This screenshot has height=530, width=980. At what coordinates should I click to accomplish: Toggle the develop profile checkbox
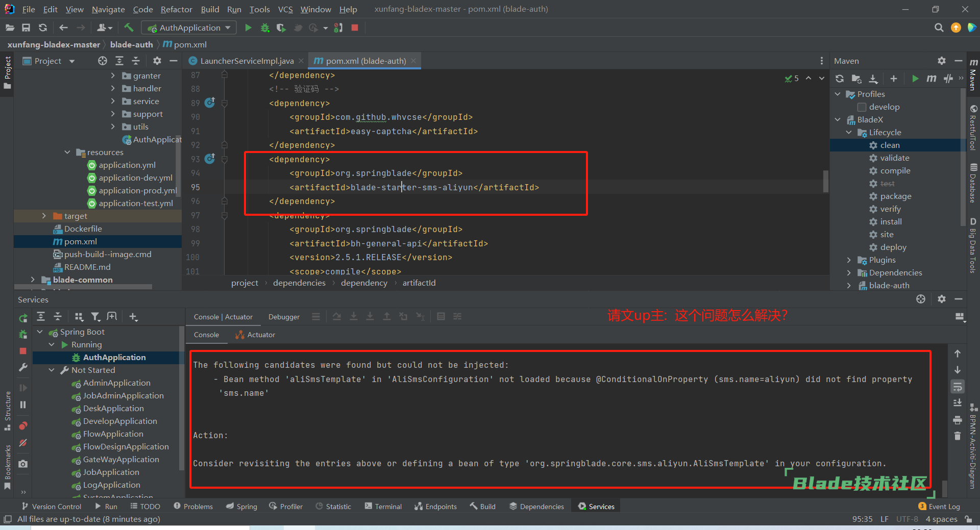tap(862, 107)
